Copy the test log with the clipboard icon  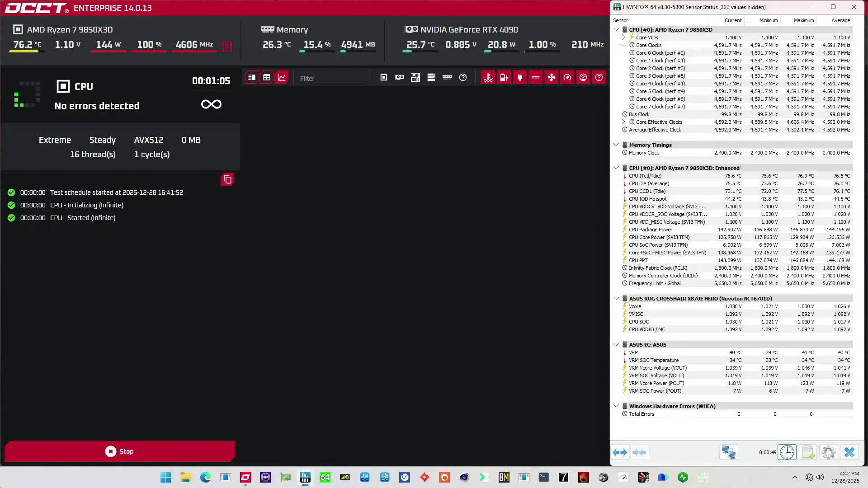tap(227, 180)
